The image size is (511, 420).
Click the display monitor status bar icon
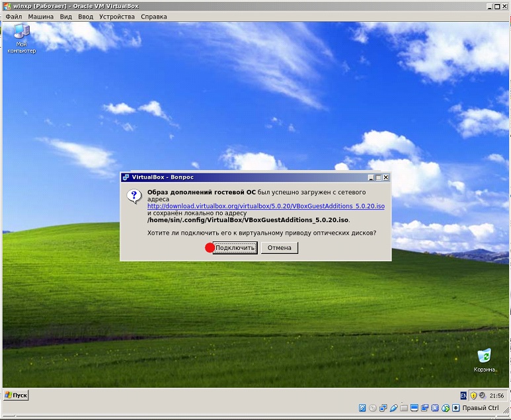coord(414,408)
